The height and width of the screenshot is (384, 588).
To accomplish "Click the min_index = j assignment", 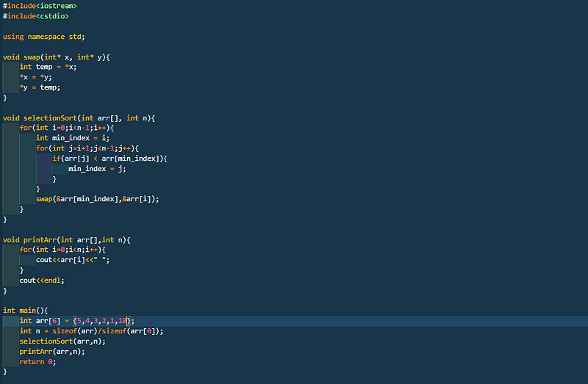I will click(x=97, y=169).
